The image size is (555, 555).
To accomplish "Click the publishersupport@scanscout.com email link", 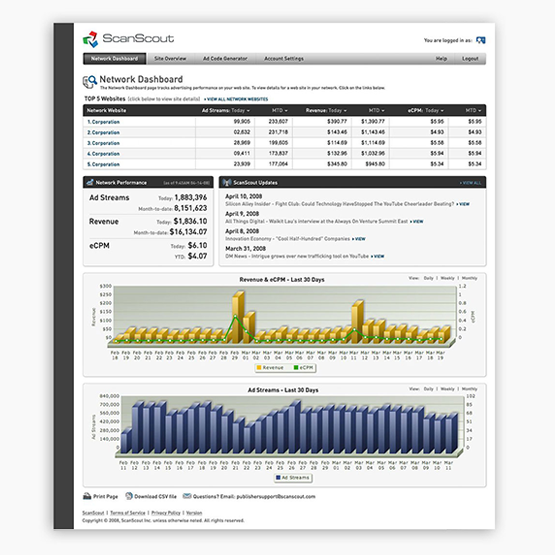I will click(x=275, y=496).
